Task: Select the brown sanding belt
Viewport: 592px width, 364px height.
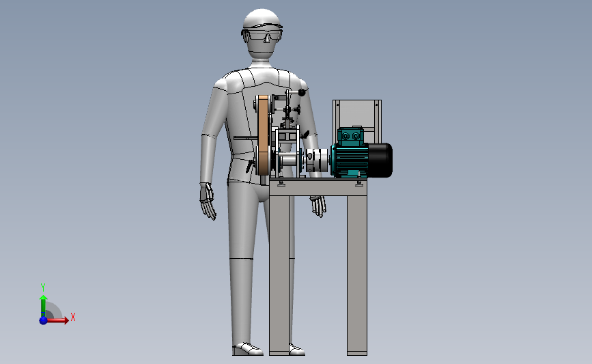Action: pyautogui.click(x=263, y=135)
